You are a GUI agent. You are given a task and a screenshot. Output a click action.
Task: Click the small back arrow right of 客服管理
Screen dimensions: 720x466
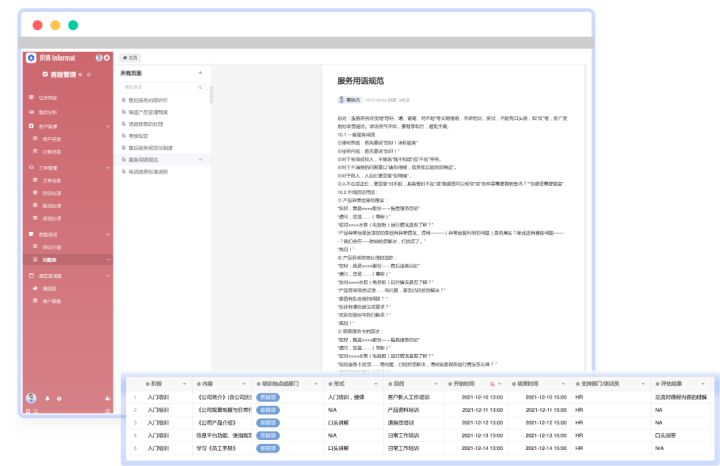[x=80, y=74]
